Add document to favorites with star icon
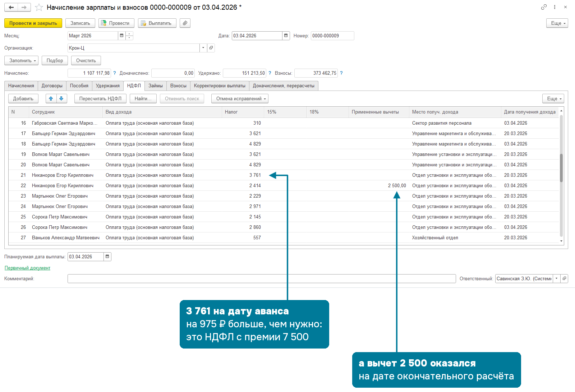Image resolution: width=575 pixels, height=392 pixels. pyautogui.click(x=39, y=7)
